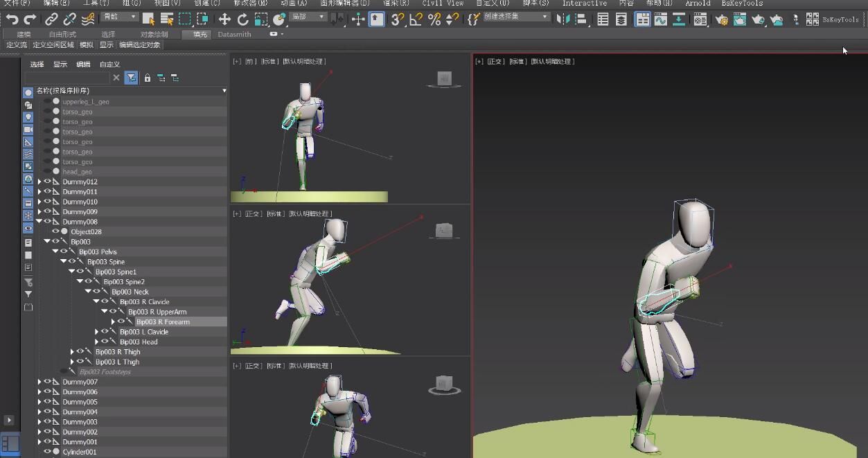Open the Material Editor icon
This screenshot has height=458, width=868.
pos(700,19)
